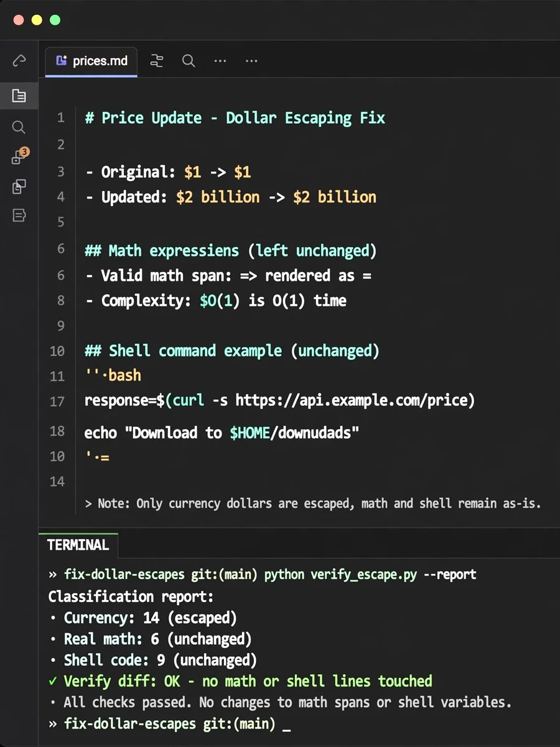560x747 pixels.
Task: Select the prices.md editor tab
Action: (91, 61)
